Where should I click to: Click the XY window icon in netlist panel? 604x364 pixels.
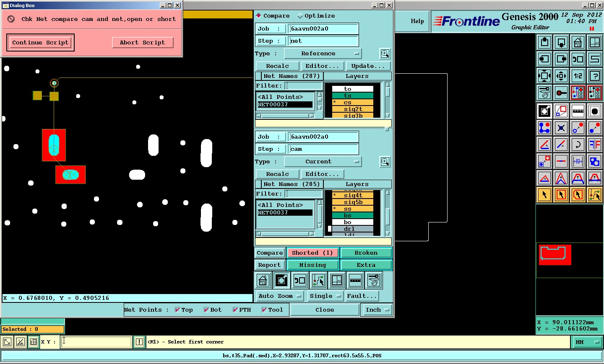point(337,280)
